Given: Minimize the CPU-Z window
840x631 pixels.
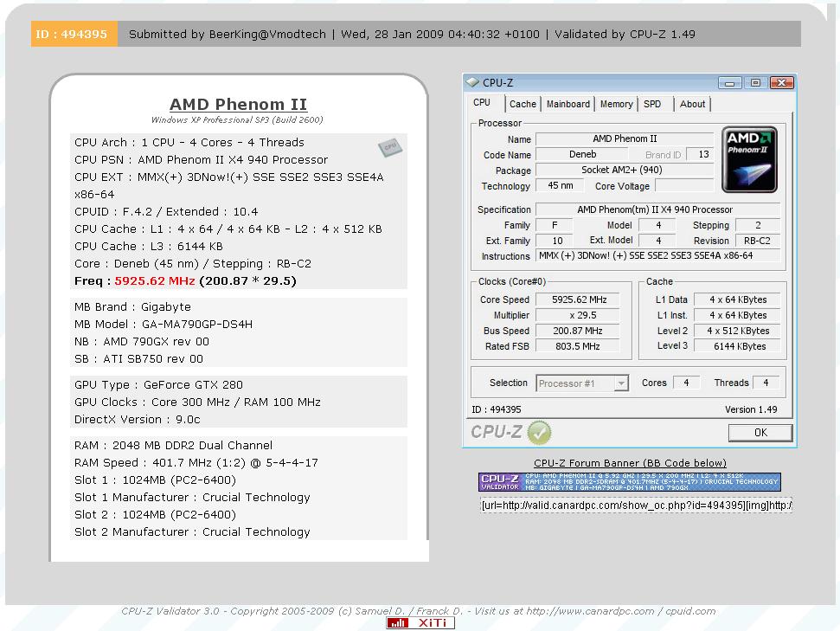Looking at the screenshot, I should 729,82.
